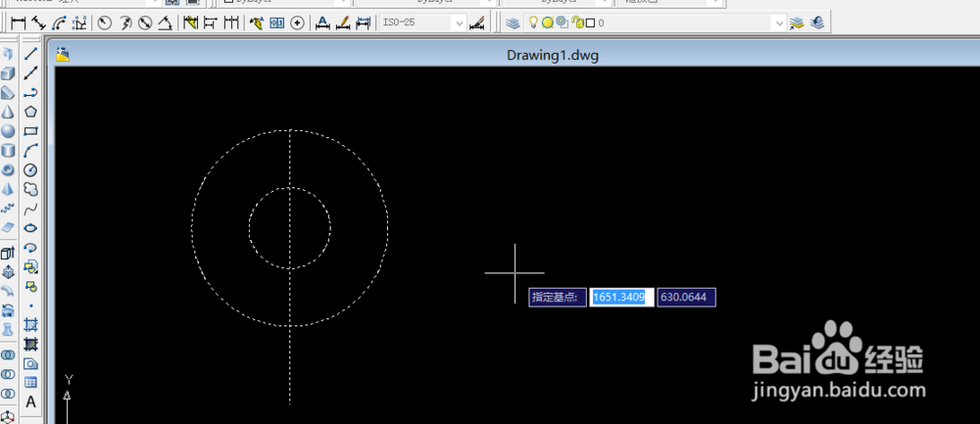Select the Rectangle draw tool
980x424 pixels.
[30, 131]
